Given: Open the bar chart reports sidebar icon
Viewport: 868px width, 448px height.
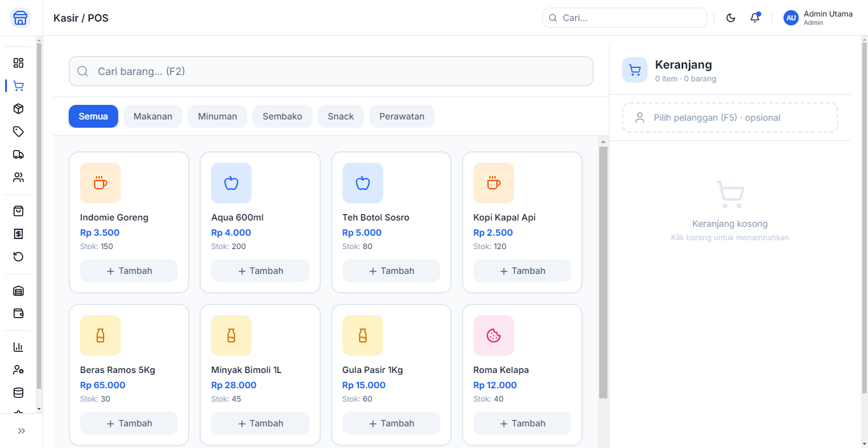Looking at the screenshot, I should point(18,347).
